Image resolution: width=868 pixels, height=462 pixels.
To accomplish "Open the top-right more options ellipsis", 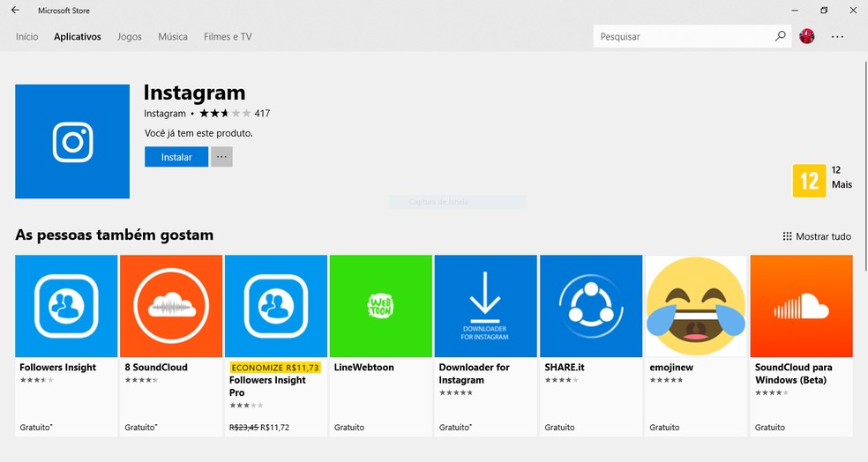I will 837,36.
